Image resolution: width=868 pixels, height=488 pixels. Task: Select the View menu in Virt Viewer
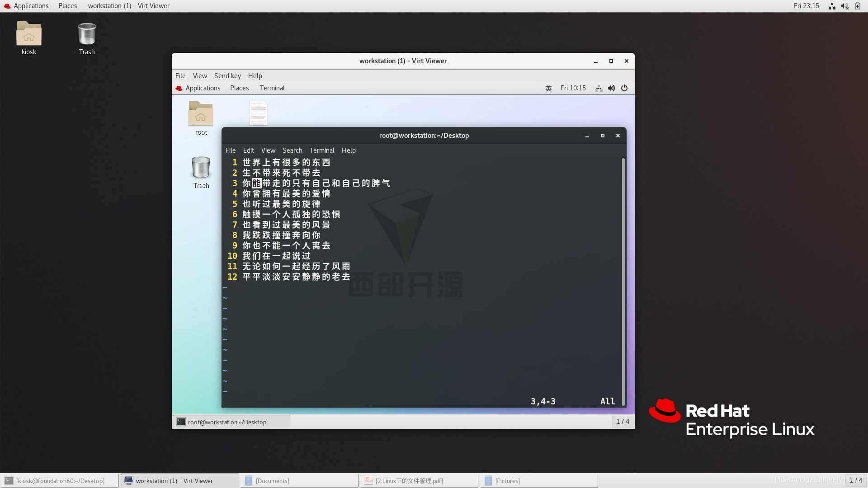(x=200, y=75)
